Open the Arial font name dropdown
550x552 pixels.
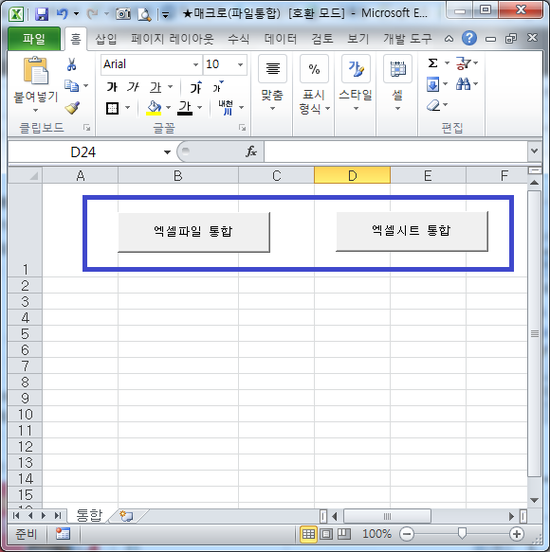tap(196, 64)
